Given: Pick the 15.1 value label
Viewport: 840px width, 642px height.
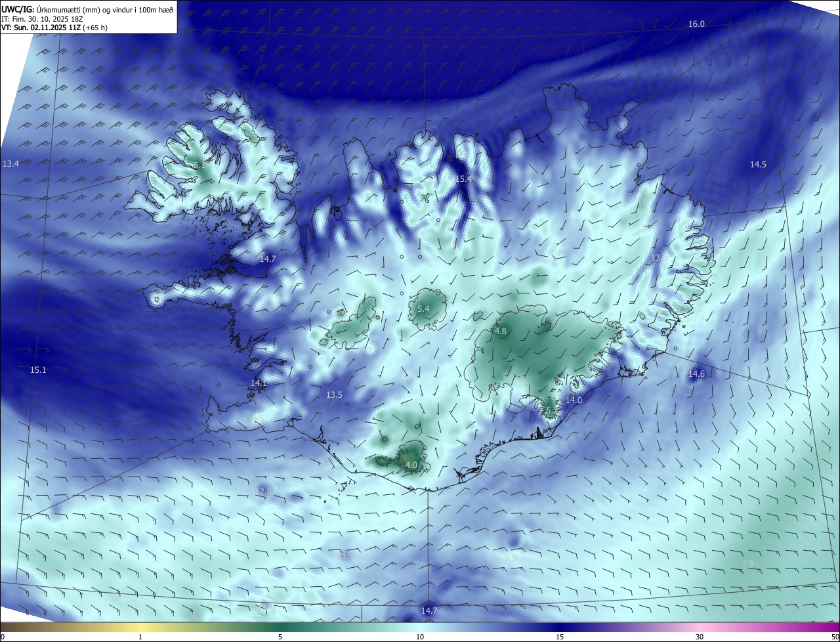Looking at the screenshot, I should (x=38, y=370).
